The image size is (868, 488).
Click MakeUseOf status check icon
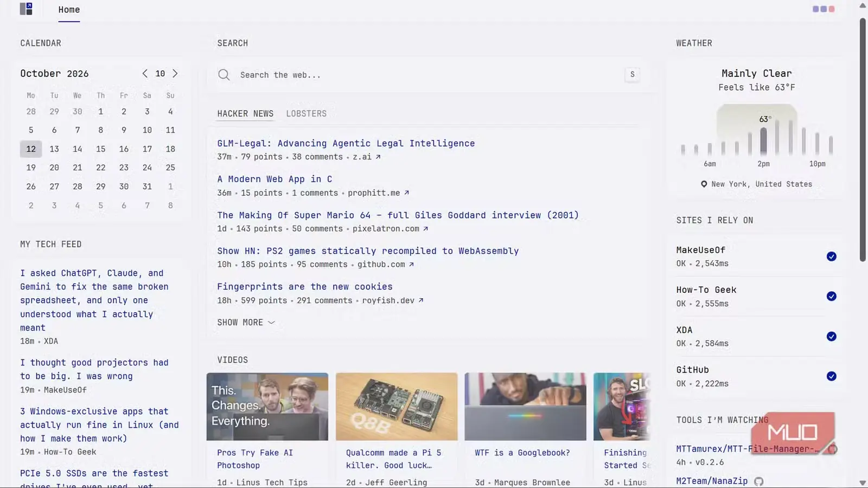pyautogui.click(x=831, y=256)
